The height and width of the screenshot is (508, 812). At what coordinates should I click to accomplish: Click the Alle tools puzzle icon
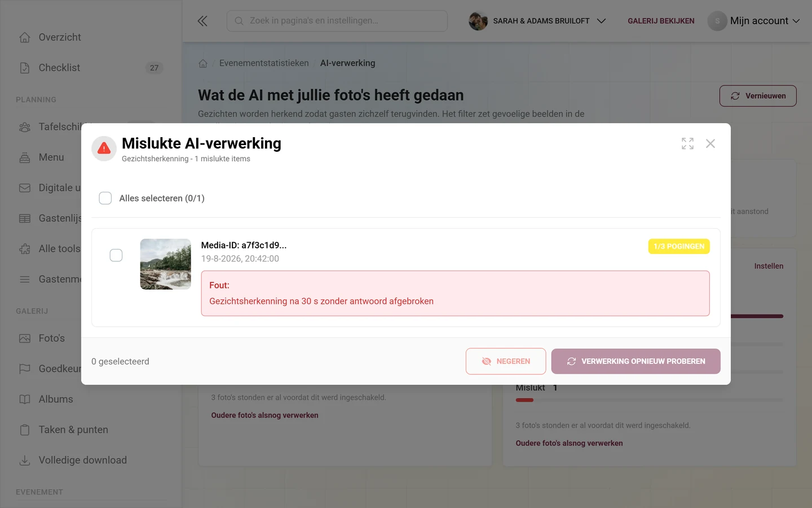pos(25,249)
